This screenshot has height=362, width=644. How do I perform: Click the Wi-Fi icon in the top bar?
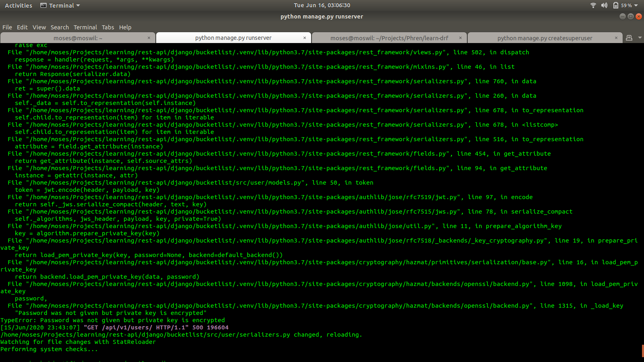pos(593,5)
